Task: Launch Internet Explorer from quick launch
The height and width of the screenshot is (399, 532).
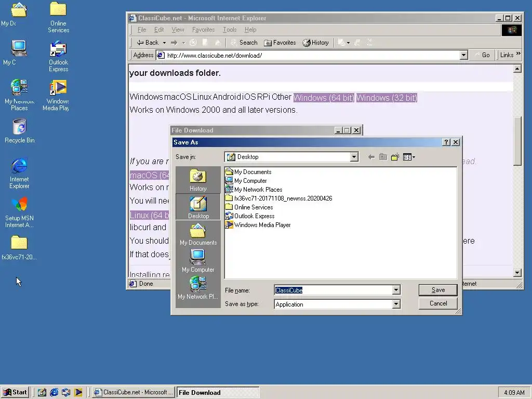Action: pyautogui.click(x=54, y=392)
